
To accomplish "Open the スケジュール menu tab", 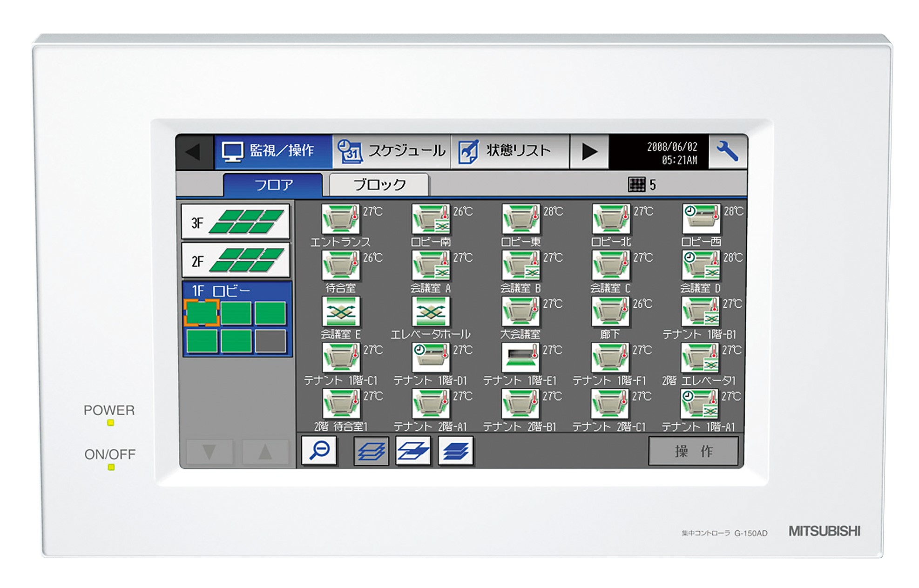I will [x=392, y=151].
